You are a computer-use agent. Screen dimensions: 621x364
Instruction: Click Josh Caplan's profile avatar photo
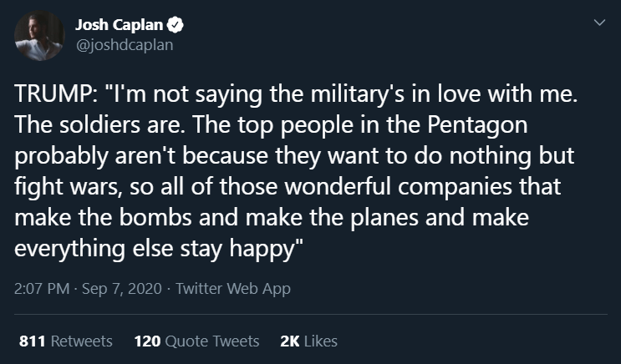tap(38, 34)
